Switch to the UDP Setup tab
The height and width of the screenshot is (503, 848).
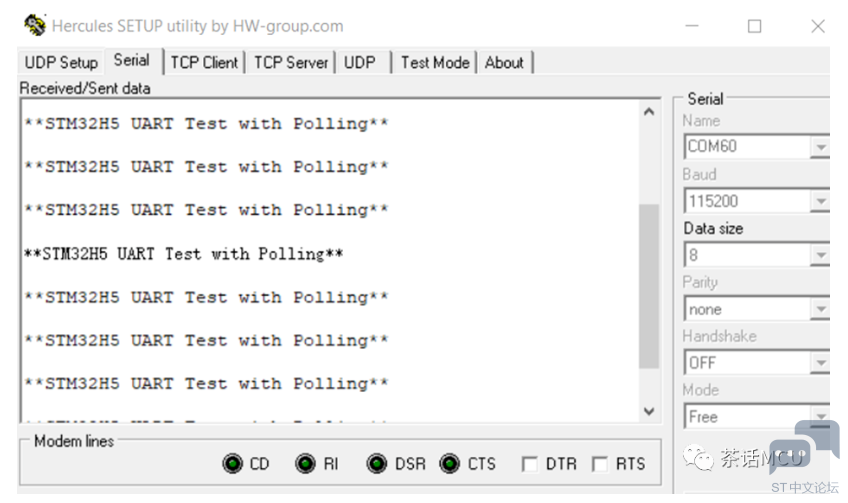[x=61, y=63]
